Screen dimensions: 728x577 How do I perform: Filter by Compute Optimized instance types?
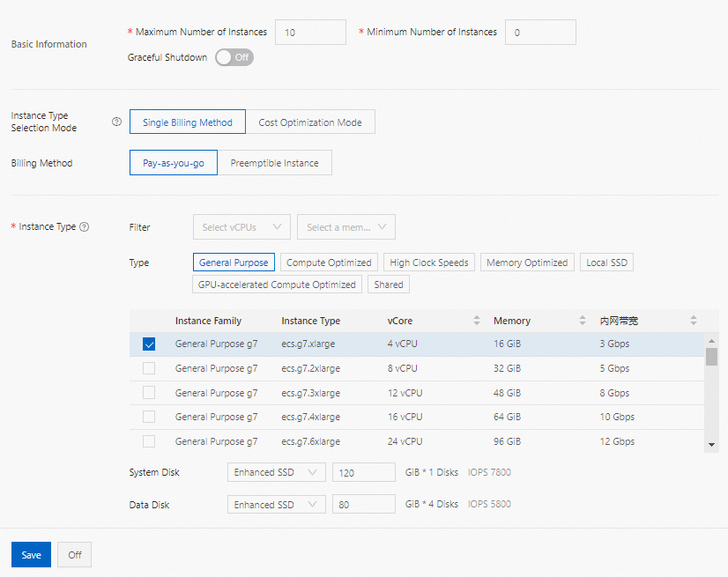329,262
